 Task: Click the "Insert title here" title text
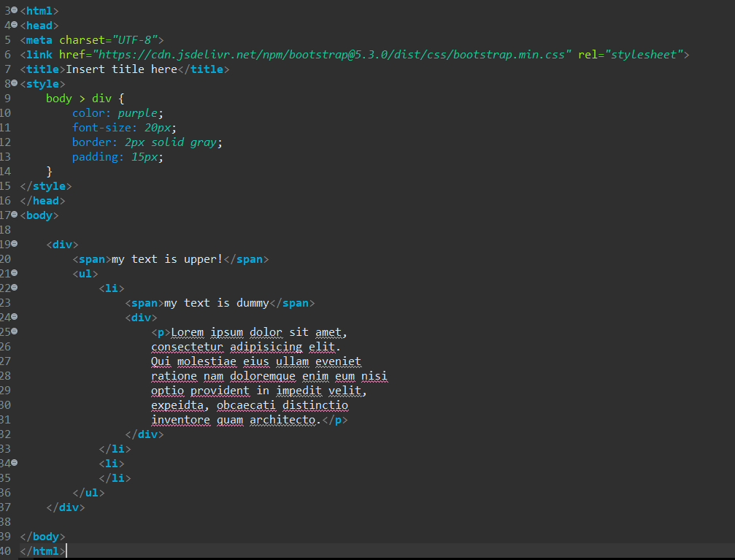121,69
